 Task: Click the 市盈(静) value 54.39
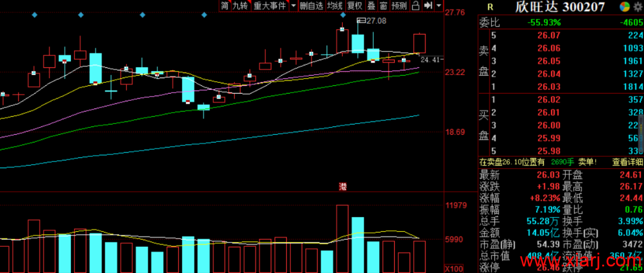[x=549, y=245]
